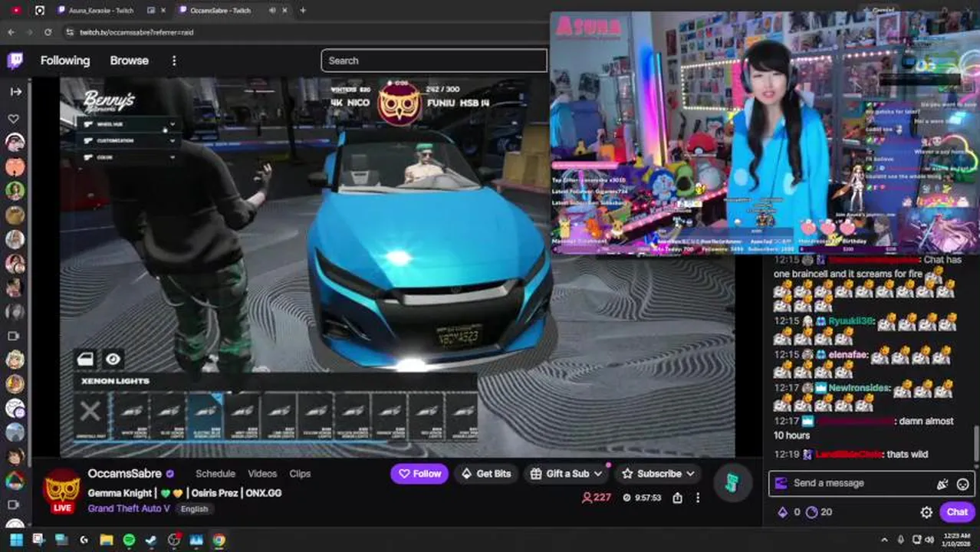Open OccamsSabre's owl avatar with LIVE badge
Screen dimensions: 980x552
(62, 490)
